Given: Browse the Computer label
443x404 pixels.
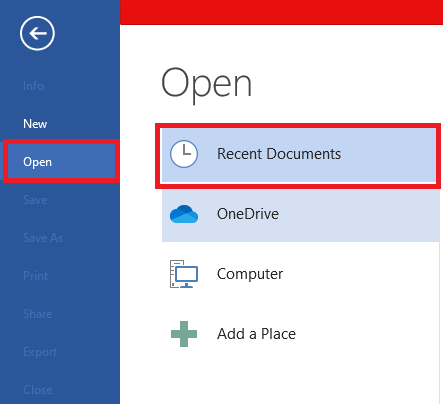Looking at the screenshot, I should pyautogui.click(x=250, y=274).
